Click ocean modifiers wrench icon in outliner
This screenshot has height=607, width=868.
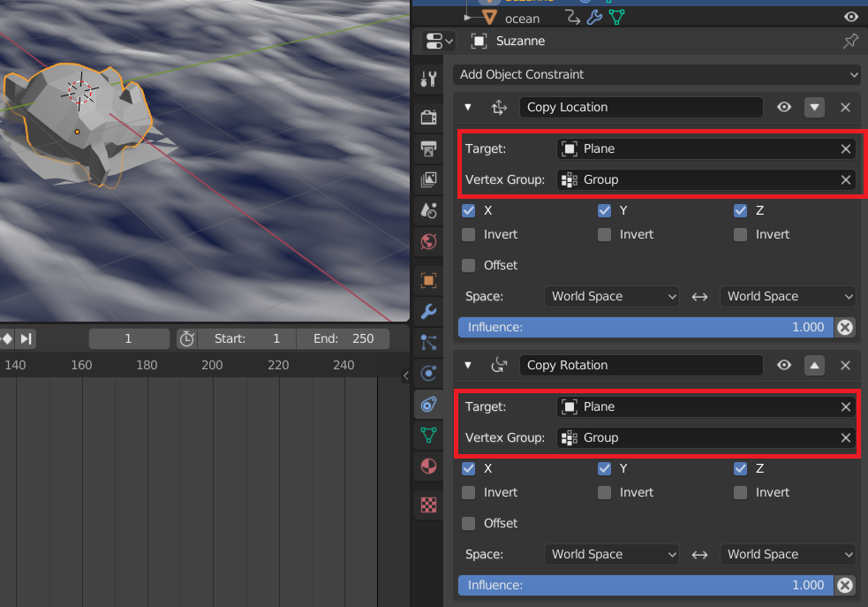[x=594, y=17]
